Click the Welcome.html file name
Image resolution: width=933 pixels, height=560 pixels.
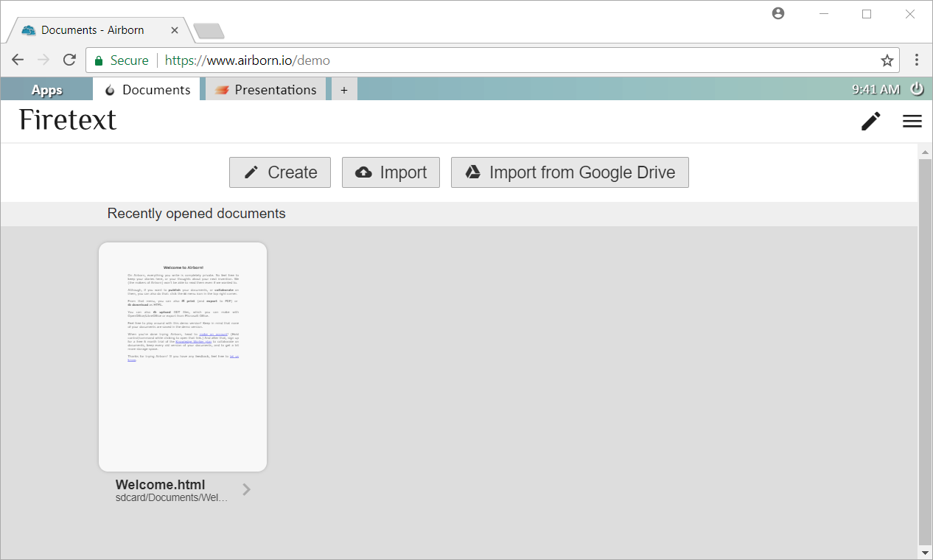(161, 485)
